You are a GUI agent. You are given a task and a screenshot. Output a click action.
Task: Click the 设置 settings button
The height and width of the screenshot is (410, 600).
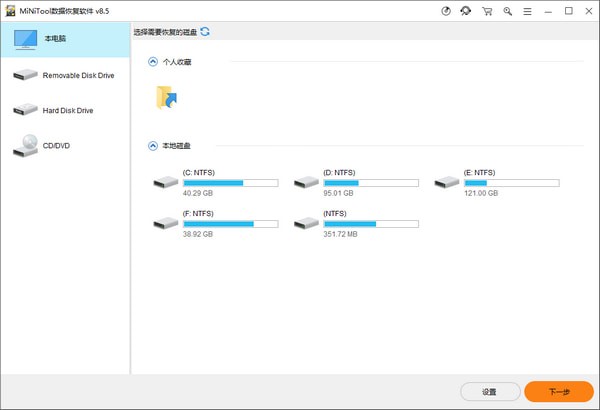(x=489, y=392)
